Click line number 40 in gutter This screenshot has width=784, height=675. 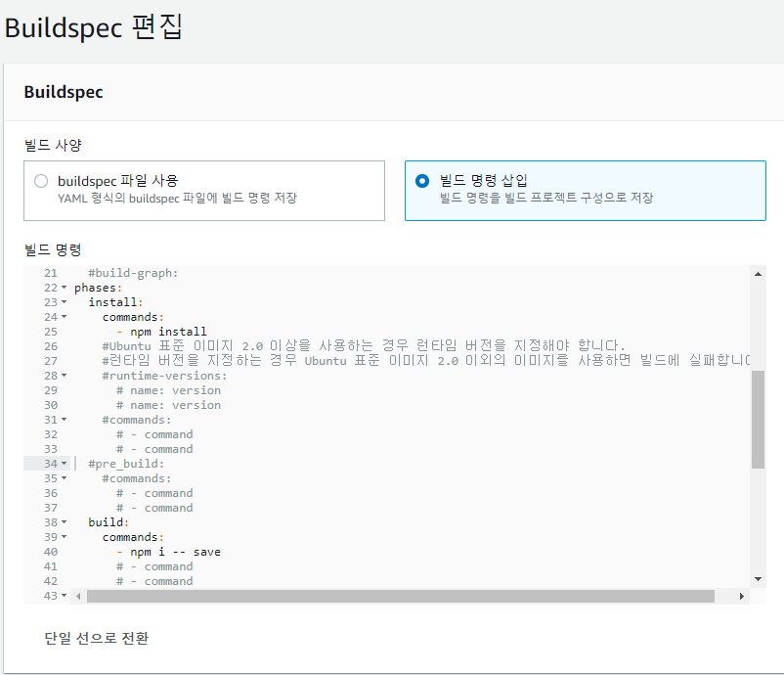(x=51, y=552)
